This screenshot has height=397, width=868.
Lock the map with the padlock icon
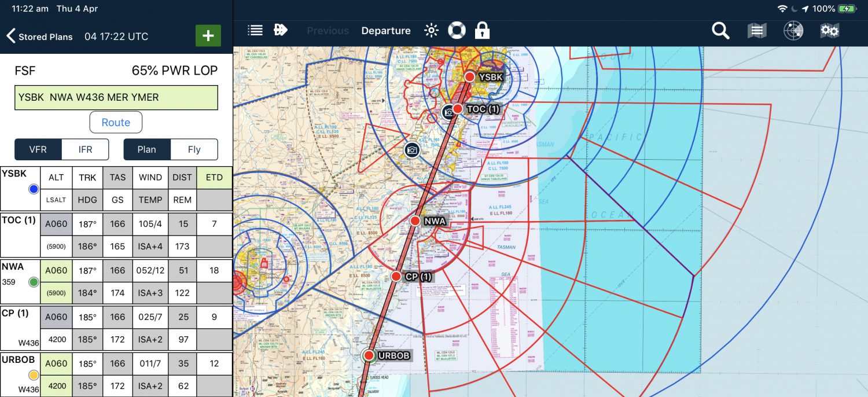click(x=482, y=30)
